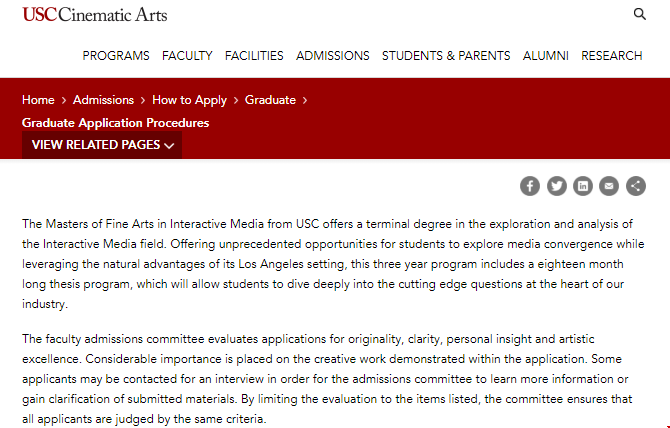
Task: Click chevron arrow beside View Related Pages
Action: click(x=169, y=146)
